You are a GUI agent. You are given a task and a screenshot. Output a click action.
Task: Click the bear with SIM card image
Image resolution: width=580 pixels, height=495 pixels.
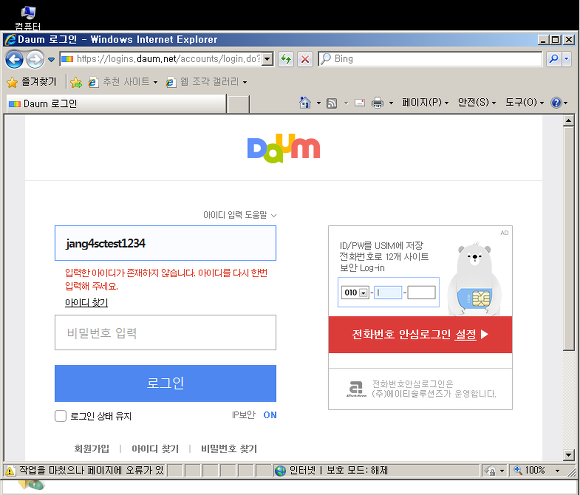(x=475, y=279)
